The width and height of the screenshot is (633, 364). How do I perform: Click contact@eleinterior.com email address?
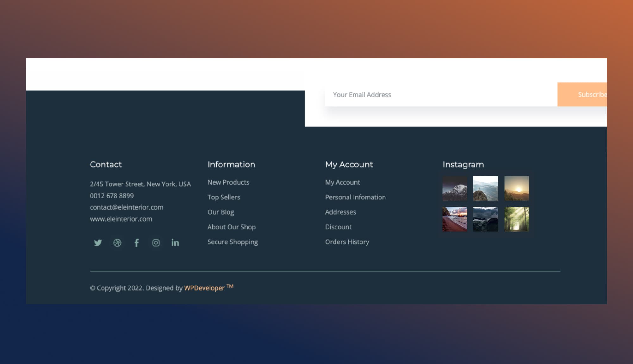[127, 207]
